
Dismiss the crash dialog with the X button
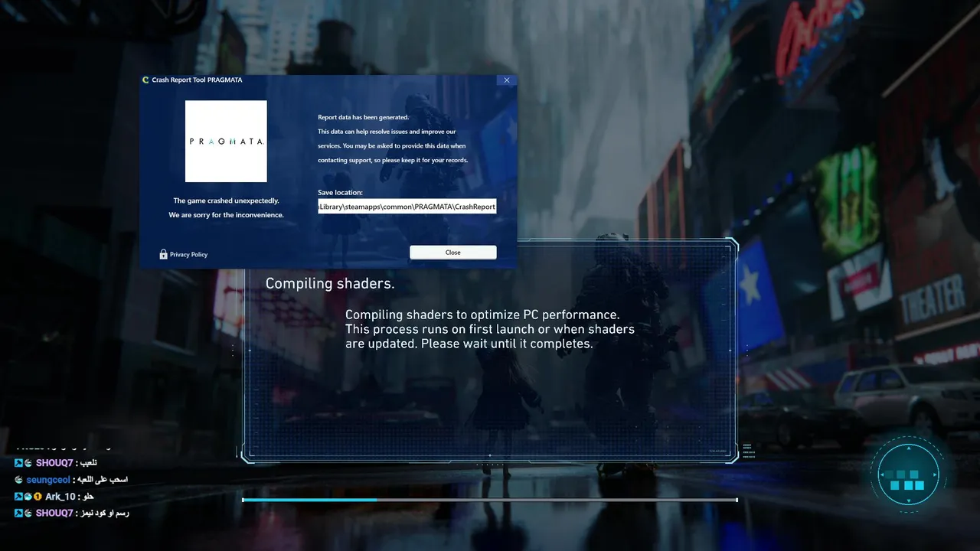coord(506,80)
